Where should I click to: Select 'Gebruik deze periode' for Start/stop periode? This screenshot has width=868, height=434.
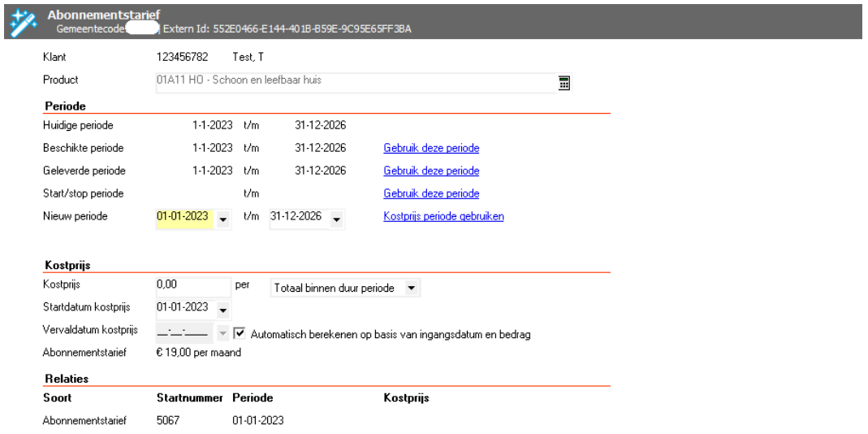430,193
